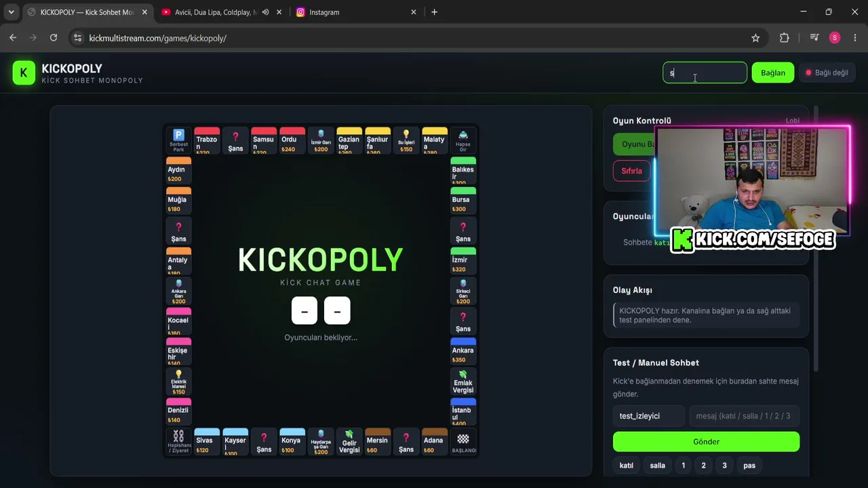Select the Gelir Vergisi tax tile
The width and height of the screenshot is (868, 488).
tap(349, 441)
